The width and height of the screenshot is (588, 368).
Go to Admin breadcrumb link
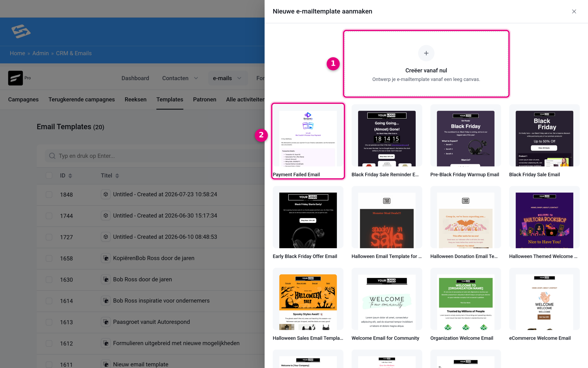click(x=40, y=53)
